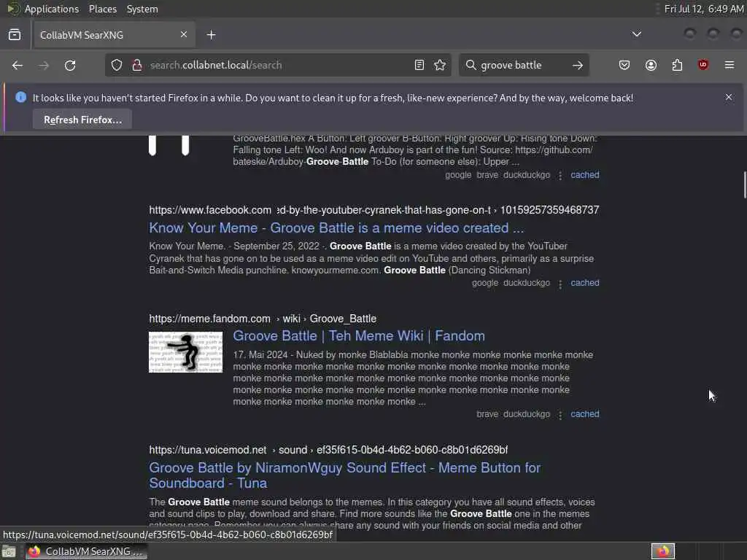Click the forward navigation arrow
The image size is (747, 560).
[x=44, y=65]
